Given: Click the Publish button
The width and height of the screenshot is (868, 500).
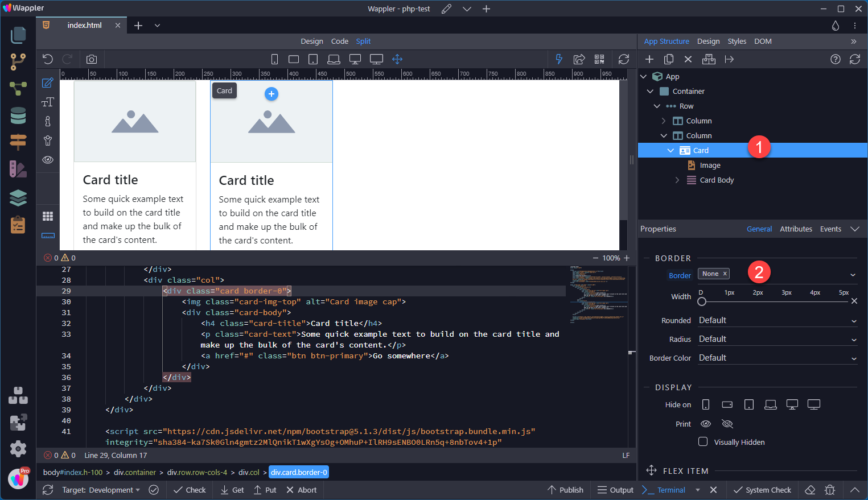Looking at the screenshot, I should pos(565,490).
